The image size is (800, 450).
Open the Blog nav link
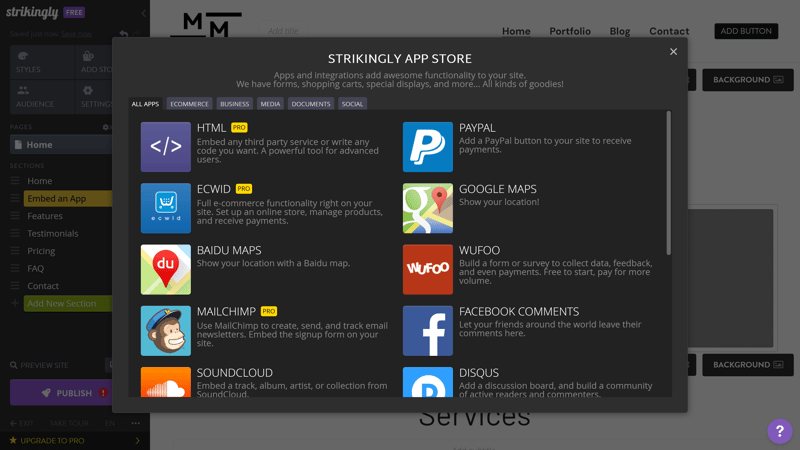[620, 31]
